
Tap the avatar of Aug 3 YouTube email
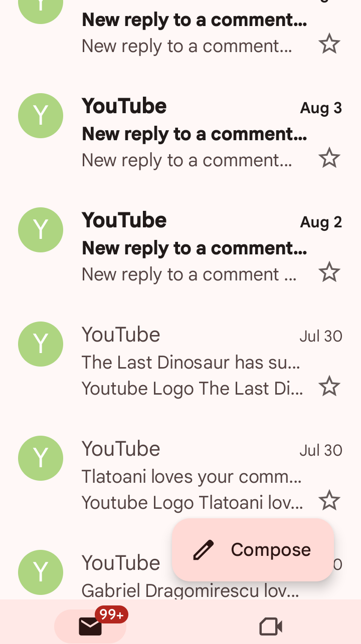[41, 116]
